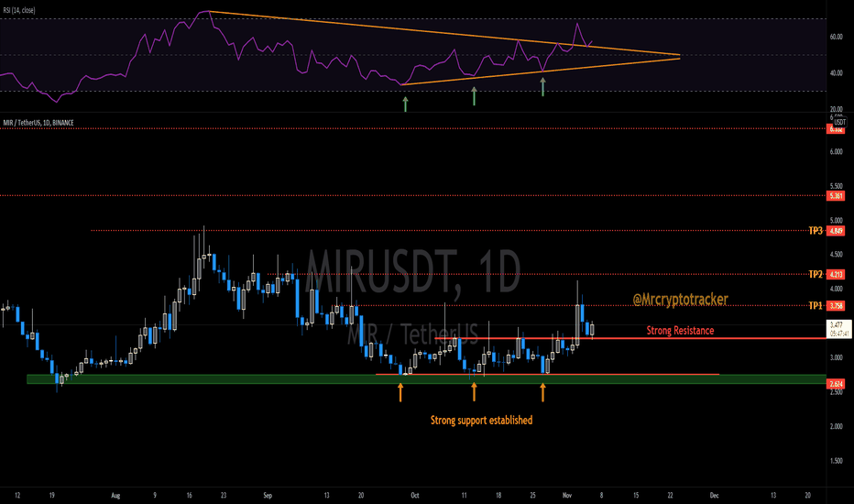Click the 22 date label on time axis

pos(670,495)
